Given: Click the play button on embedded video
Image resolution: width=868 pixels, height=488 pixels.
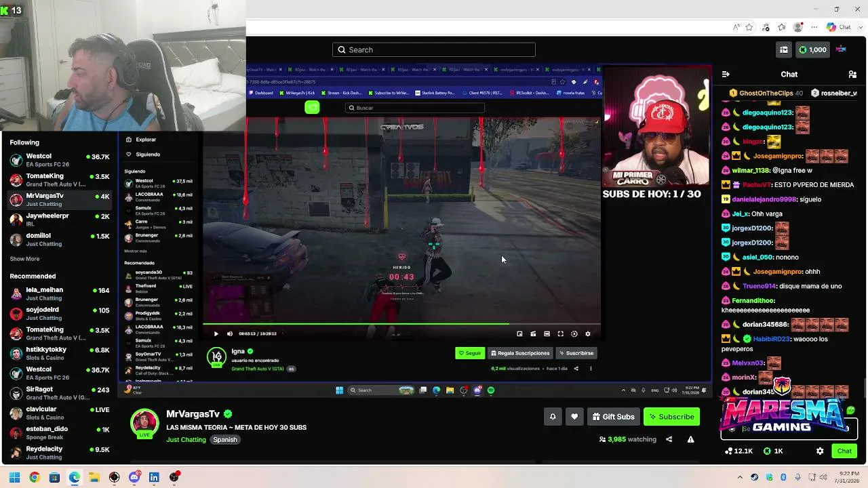Looking at the screenshot, I should 216,333.
